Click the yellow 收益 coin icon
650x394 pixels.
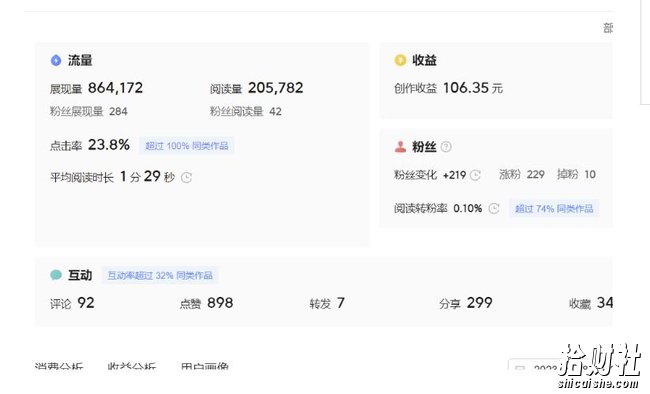coord(400,61)
